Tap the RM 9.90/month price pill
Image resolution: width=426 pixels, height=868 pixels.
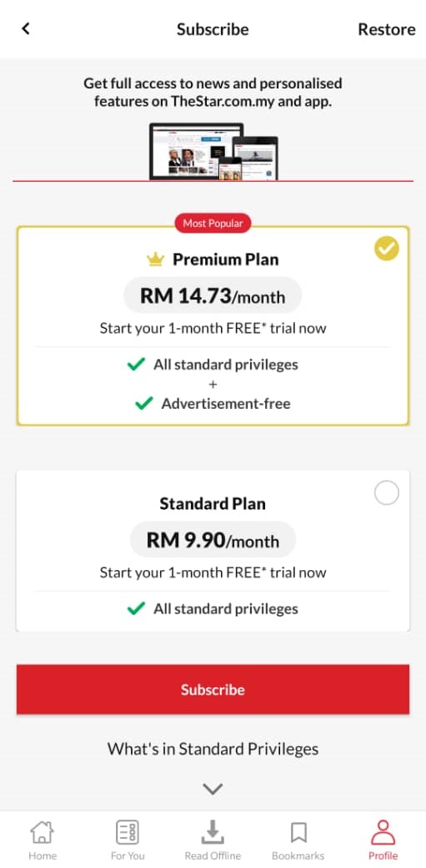click(x=213, y=540)
